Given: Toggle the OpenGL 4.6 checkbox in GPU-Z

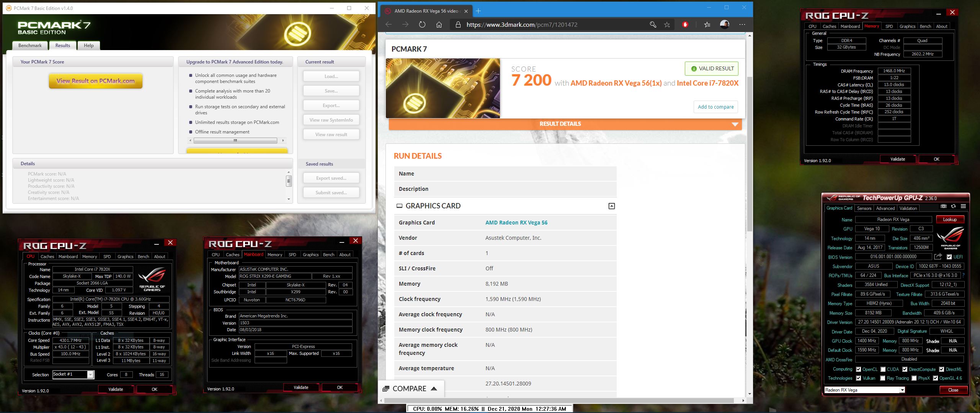Looking at the screenshot, I should tap(935, 378).
